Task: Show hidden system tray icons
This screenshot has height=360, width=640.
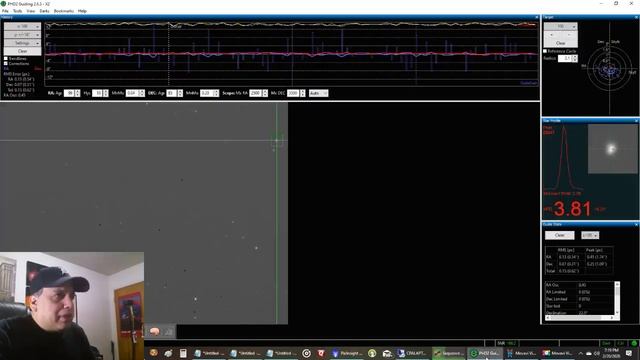Action: click(x=580, y=353)
